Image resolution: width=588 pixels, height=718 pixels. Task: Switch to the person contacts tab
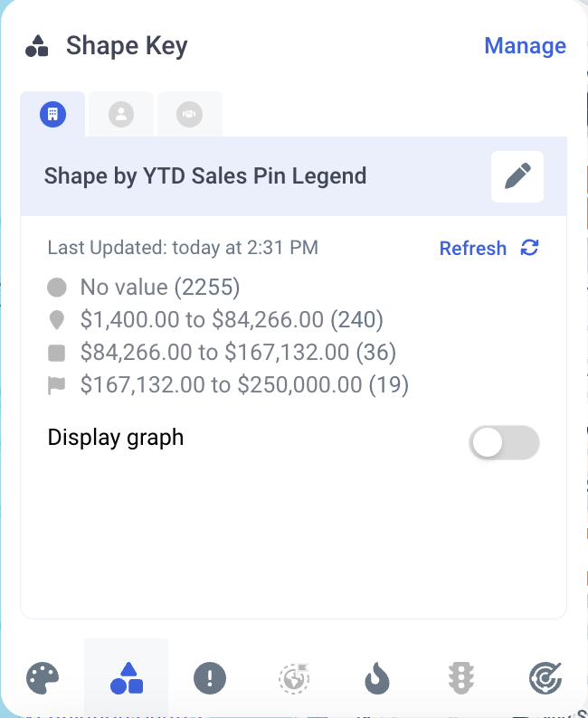120,115
